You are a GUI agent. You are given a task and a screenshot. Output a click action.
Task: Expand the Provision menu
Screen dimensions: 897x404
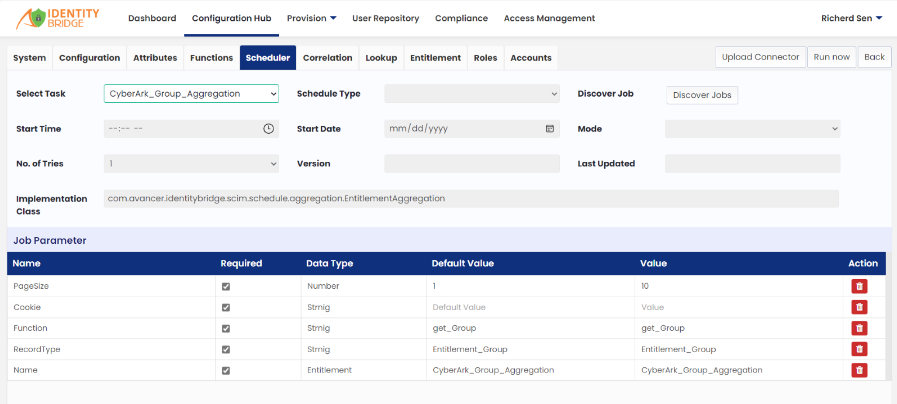pos(312,18)
